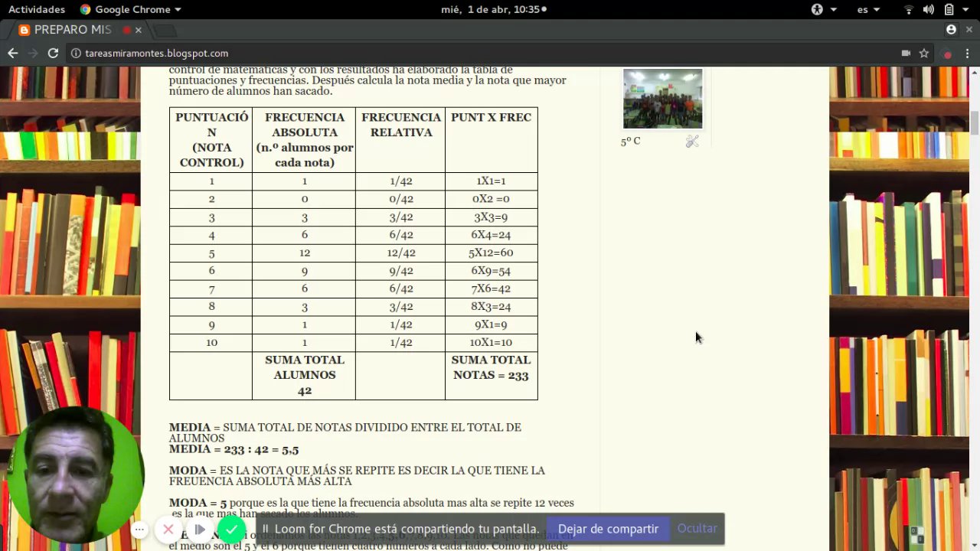Open the Actividades overview
Image resolution: width=980 pixels, height=551 pixels.
[36, 9]
